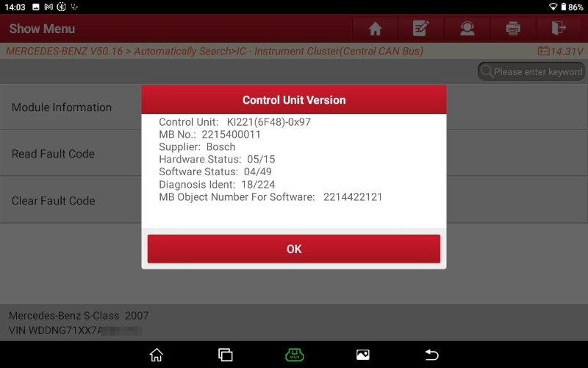Viewport: 588px width, 368px height.
Task: Tap the Show Menu title
Action: click(42, 29)
